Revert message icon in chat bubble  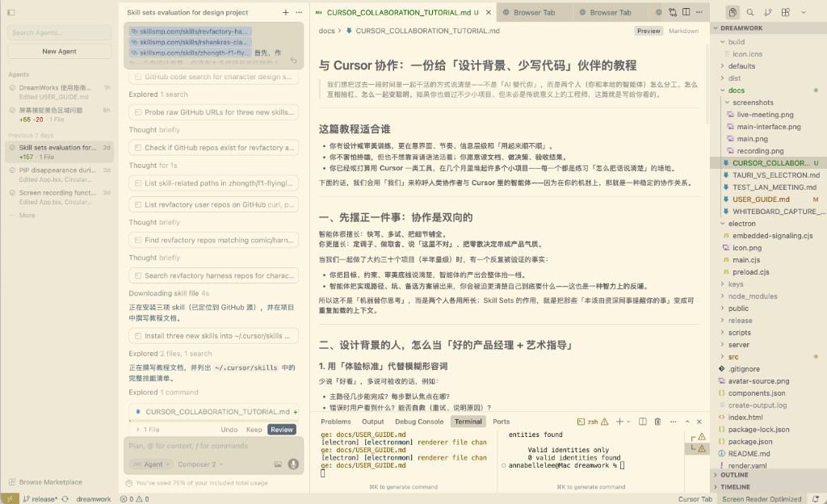click(294, 61)
